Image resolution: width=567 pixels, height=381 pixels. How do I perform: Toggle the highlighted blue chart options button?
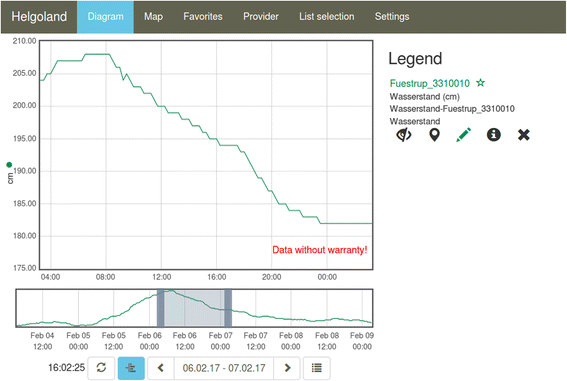coord(131,368)
